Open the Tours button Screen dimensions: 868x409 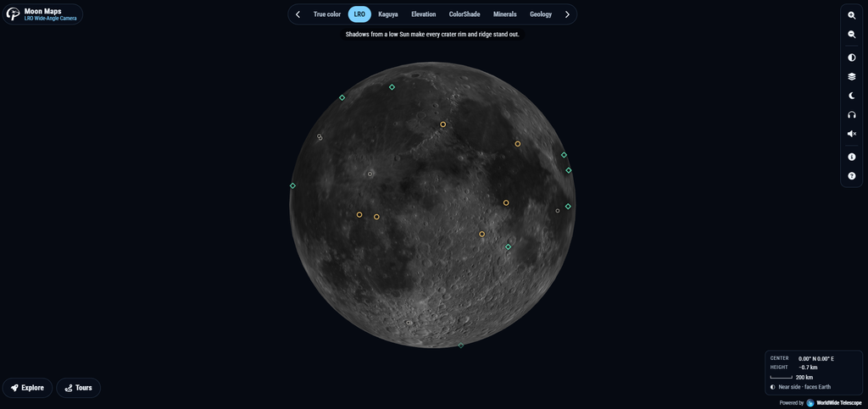79,388
